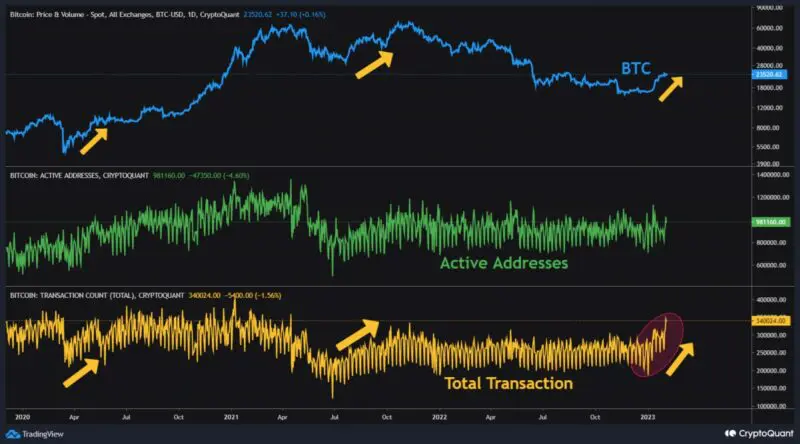
Task: Click the 2021 label on the time axis
Action: 231,414
